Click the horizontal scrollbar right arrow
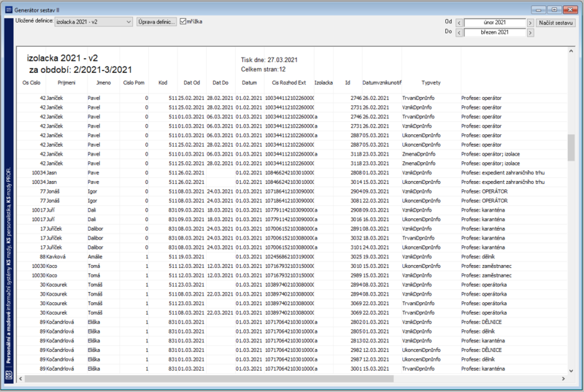The height and width of the screenshot is (392, 584). point(563,379)
